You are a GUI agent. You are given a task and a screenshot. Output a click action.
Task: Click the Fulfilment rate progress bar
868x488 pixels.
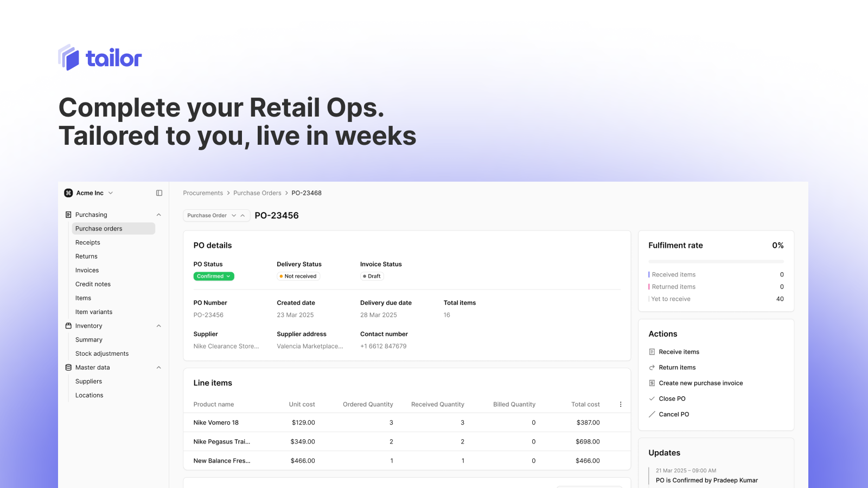716,261
